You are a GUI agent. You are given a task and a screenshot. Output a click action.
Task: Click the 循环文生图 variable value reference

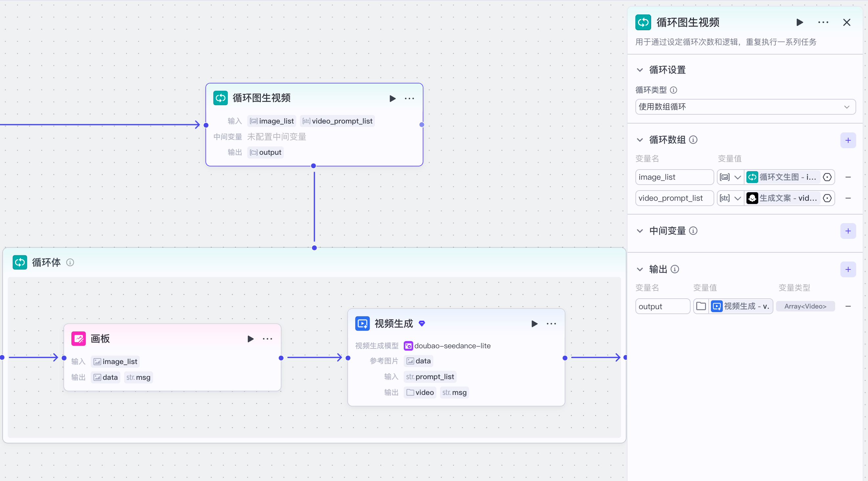click(x=782, y=177)
